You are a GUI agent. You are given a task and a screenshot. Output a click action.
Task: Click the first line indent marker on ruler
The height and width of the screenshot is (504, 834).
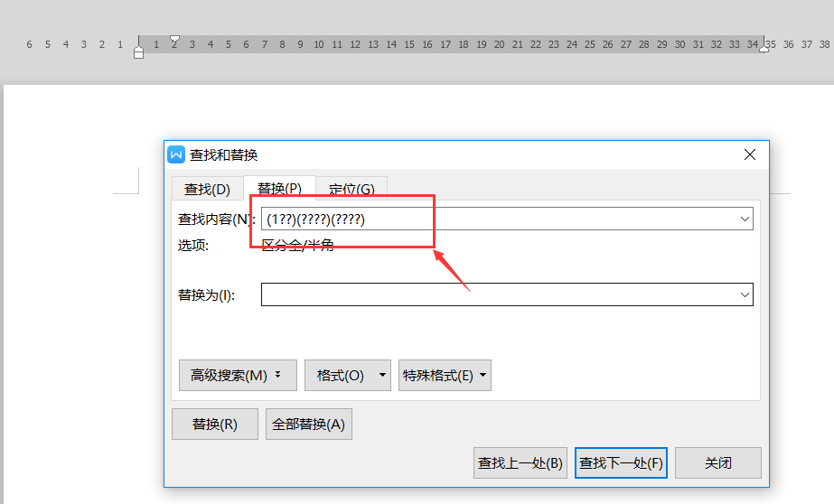(174, 40)
